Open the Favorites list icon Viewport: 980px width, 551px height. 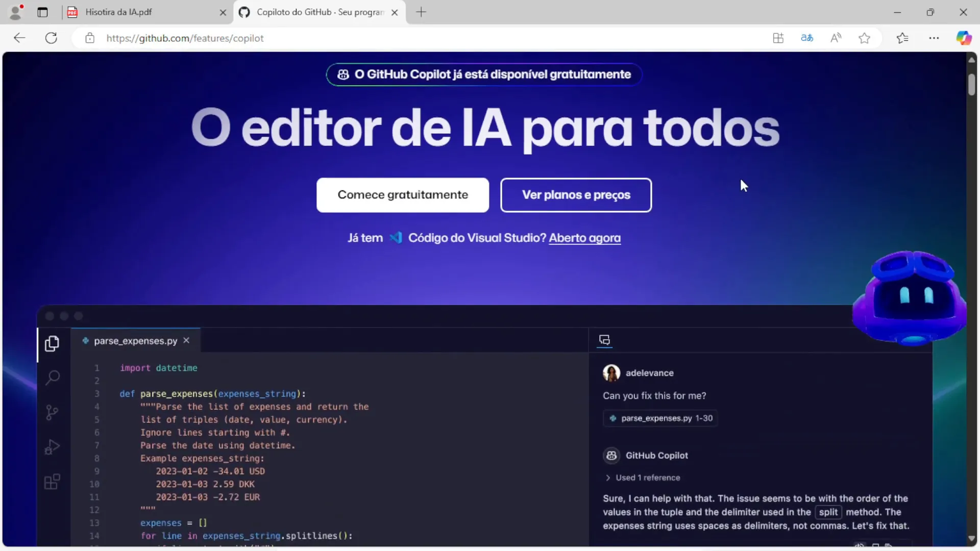pos(902,38)
